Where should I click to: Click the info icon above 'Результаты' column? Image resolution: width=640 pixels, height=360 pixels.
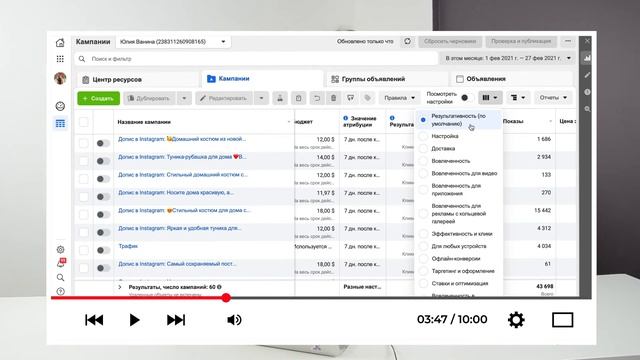392,118
